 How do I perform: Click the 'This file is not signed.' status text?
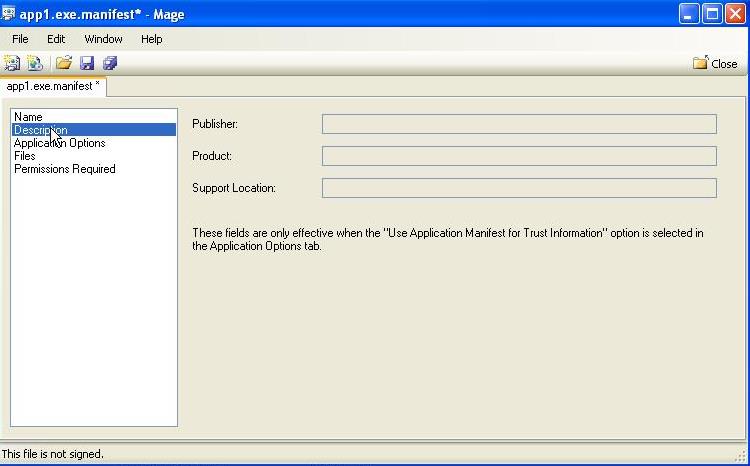(53, 454)
